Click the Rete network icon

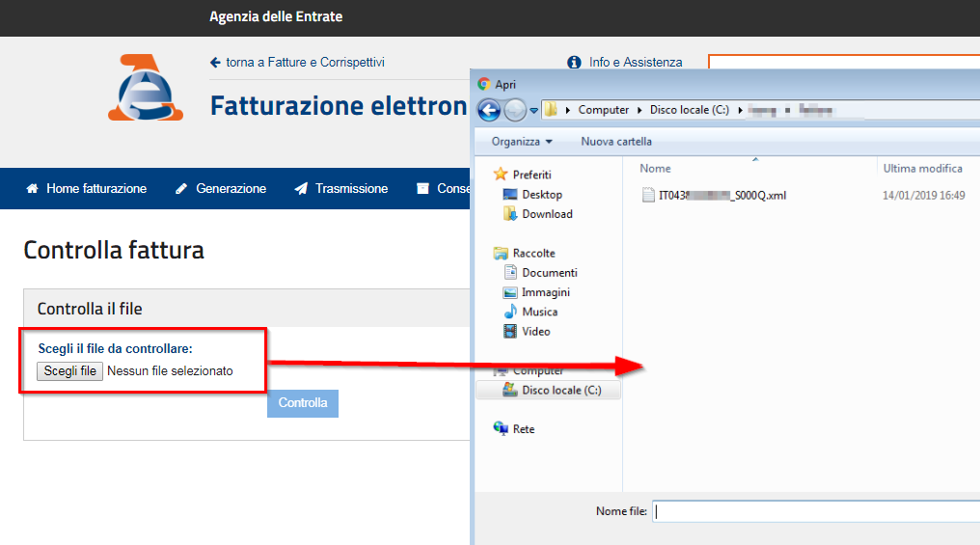pyautogui.click(x=501, y=428)
